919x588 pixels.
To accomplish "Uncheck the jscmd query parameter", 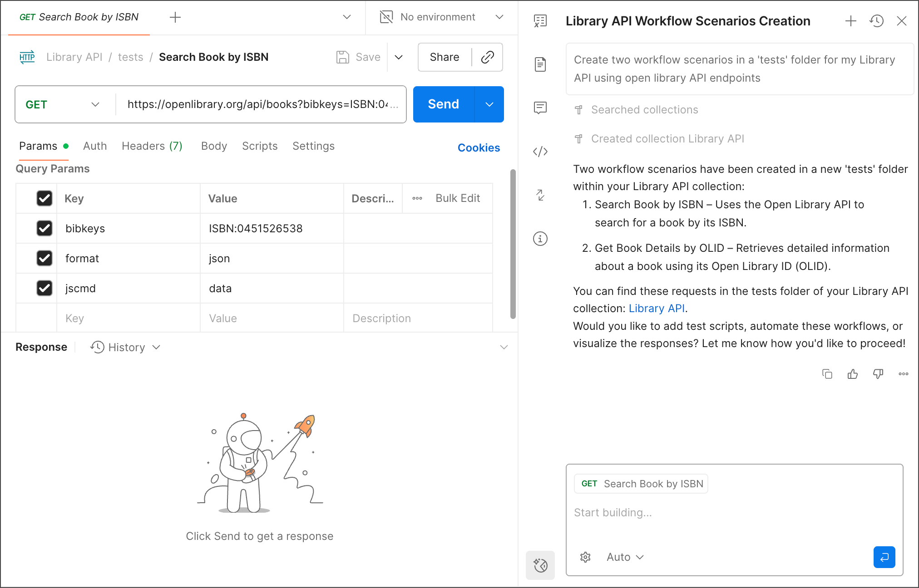I will [44, 288].
